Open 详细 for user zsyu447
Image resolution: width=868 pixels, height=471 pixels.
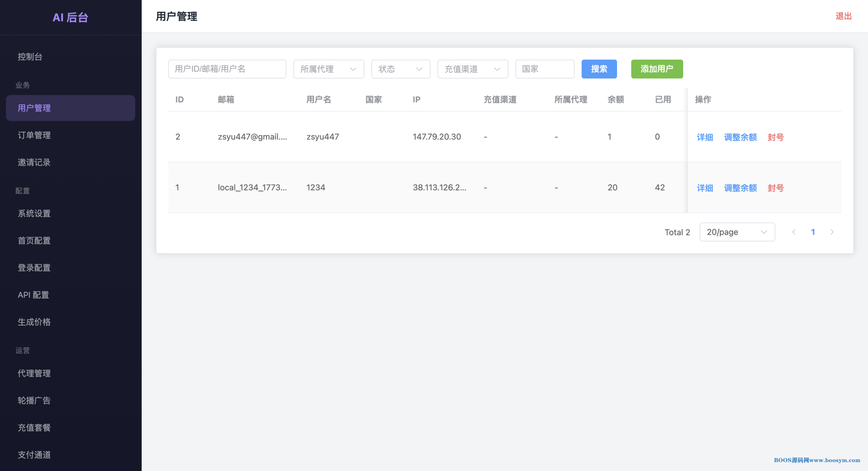click(705, 137)
